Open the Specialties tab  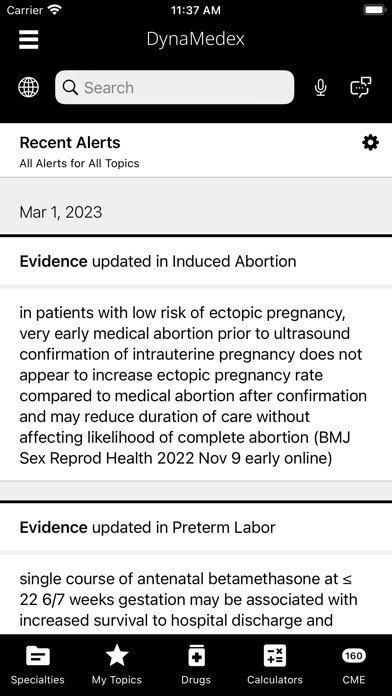tap(38, 664)
